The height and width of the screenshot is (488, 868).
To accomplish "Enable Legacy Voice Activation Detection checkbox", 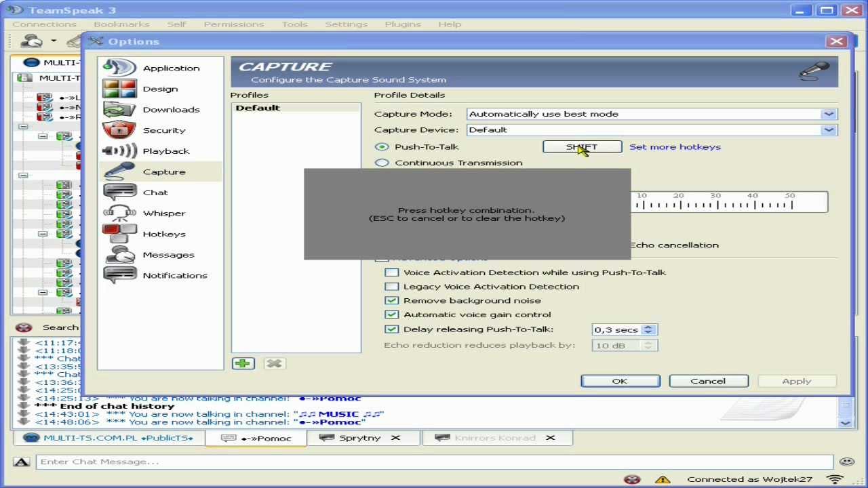I will (x=391, y=287).
